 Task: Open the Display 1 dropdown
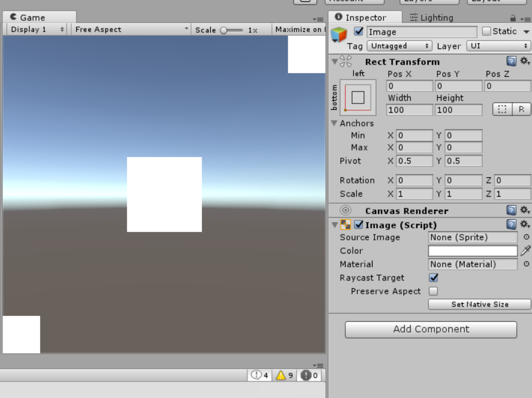click(37, 29)
